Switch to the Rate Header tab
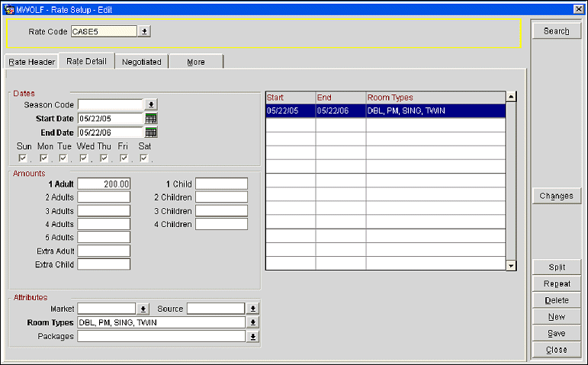 [31, 62]
